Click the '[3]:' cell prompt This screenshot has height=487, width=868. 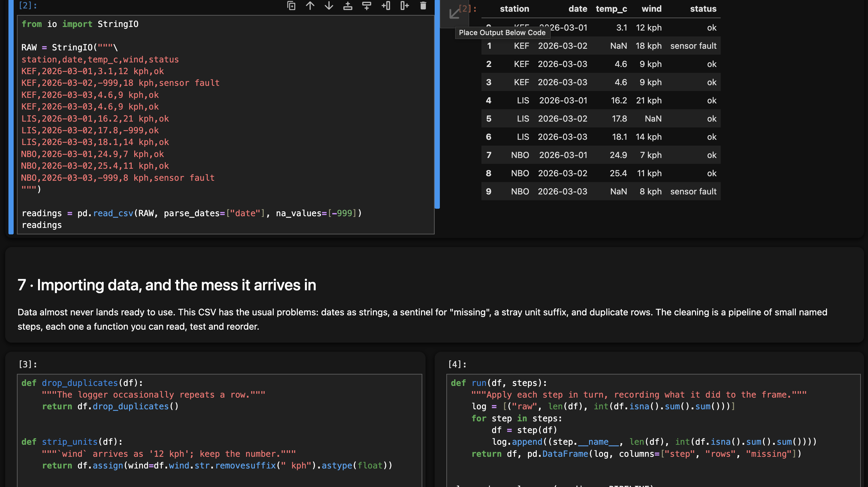pyautogui.click(x=28, y=364)
